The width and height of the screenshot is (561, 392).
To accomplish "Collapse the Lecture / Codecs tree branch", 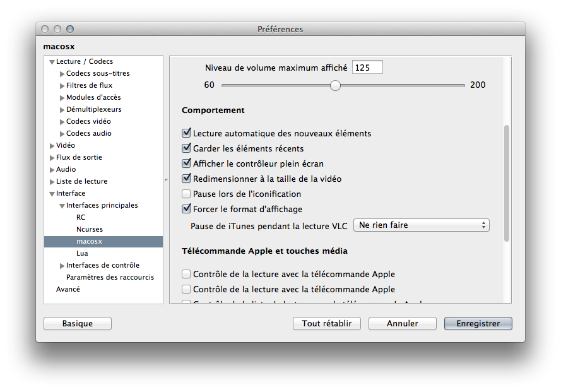I will pos(52,62).
